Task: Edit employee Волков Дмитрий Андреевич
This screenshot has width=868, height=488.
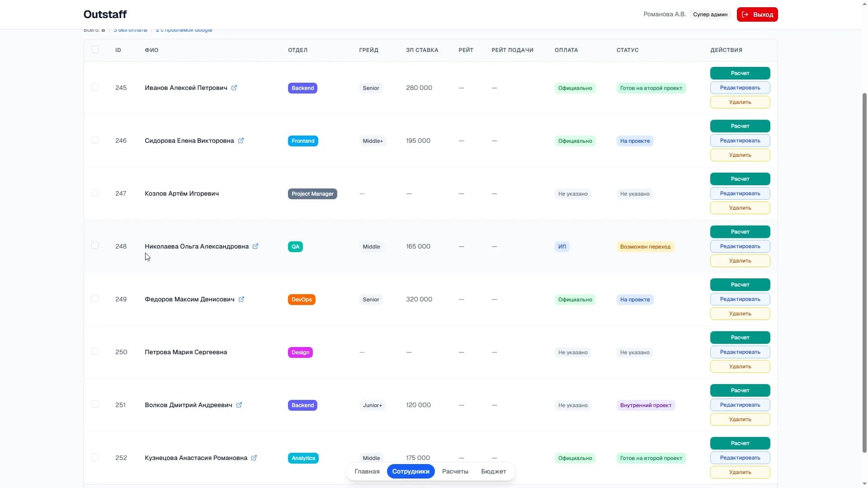Action: [740, 405]
